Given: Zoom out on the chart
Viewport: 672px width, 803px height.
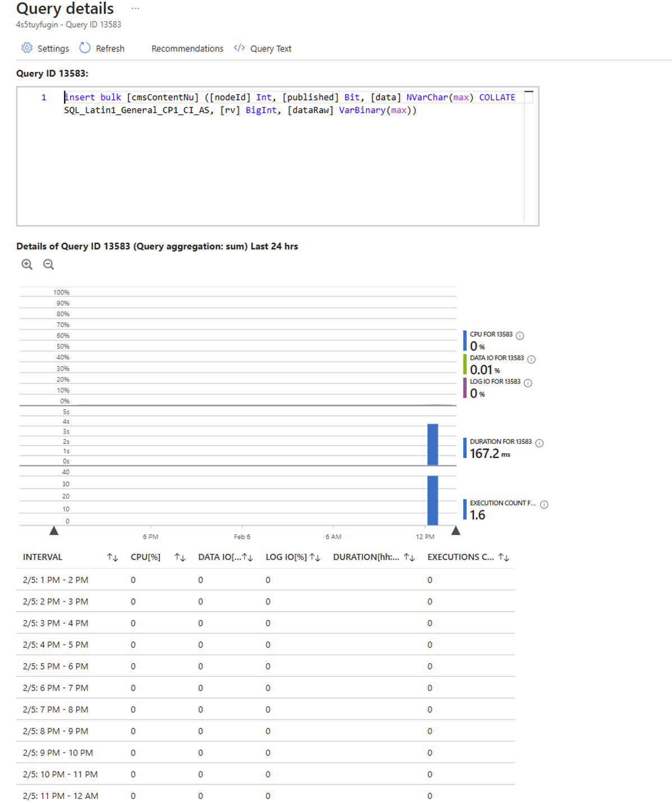Looking at the screenshot, I should [49, 264].
